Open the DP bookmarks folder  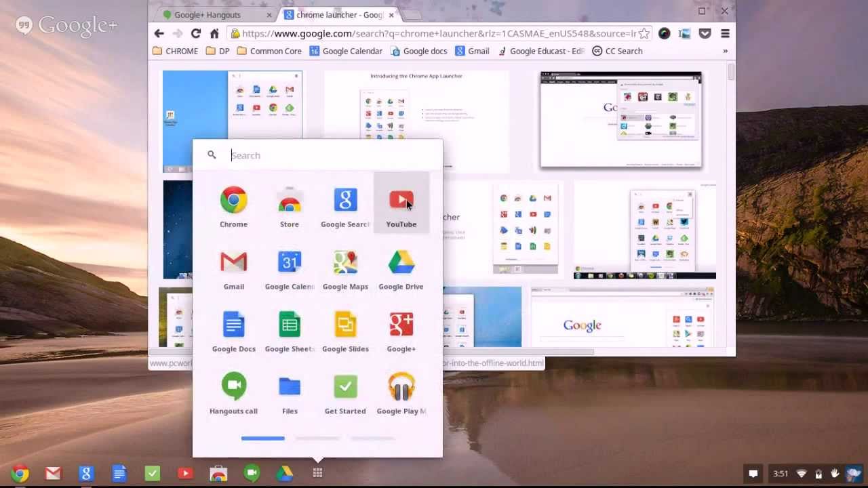pos(218,51)
